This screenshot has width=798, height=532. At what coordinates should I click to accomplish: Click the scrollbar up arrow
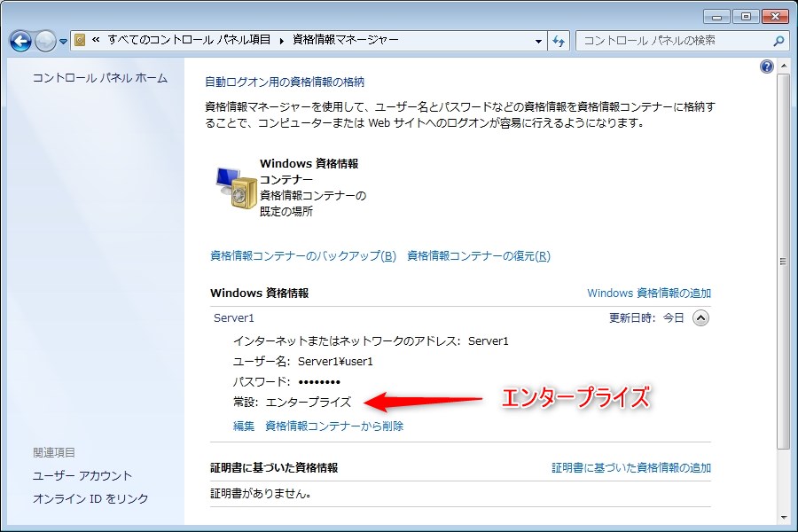coord(783,66)
